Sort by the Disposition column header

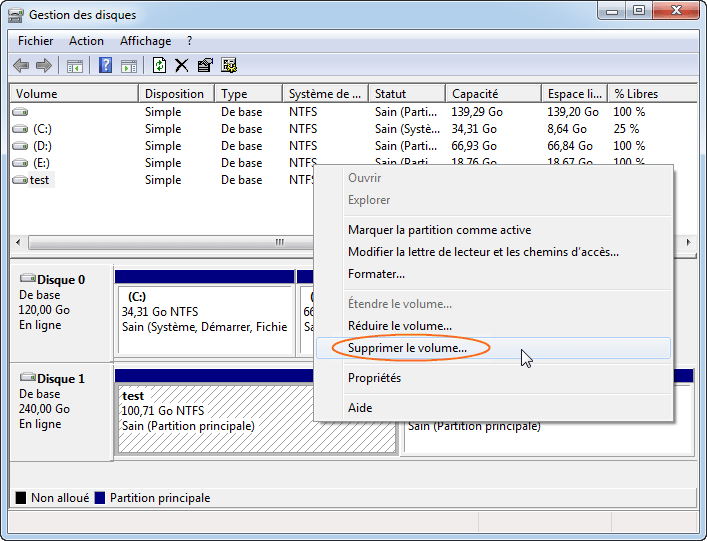(x=176, y=94)
